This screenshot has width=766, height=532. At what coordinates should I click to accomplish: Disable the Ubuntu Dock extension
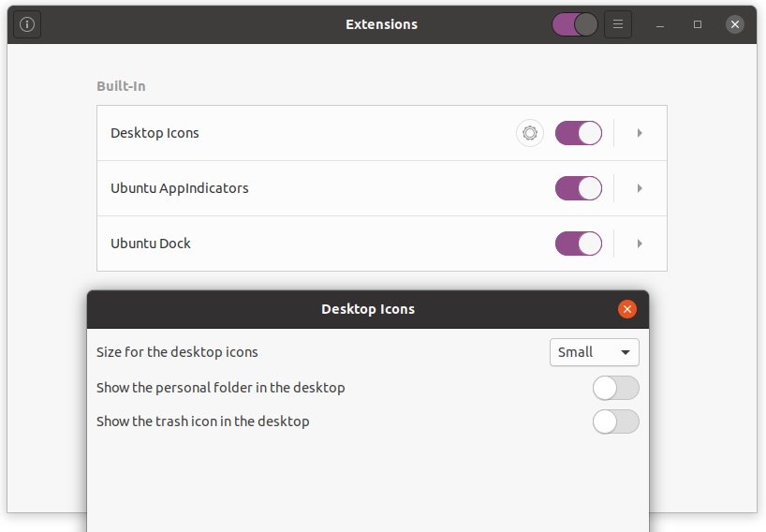pos(578,244)
